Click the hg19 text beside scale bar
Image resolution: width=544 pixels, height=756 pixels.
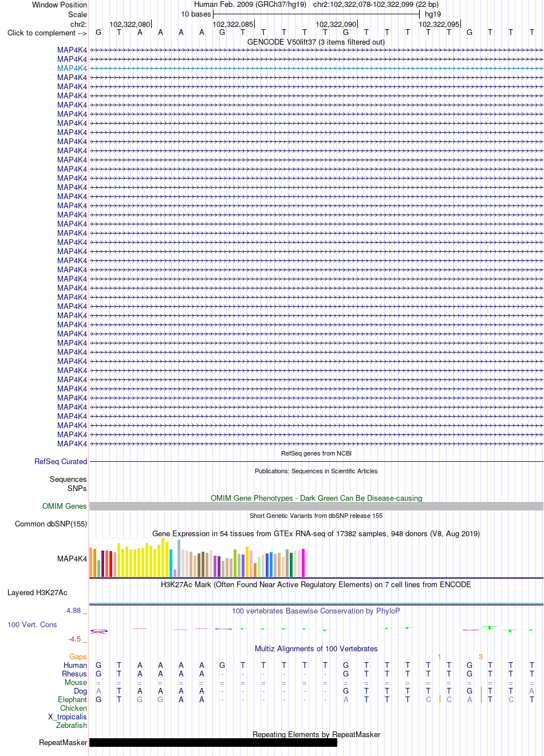(x=433, y=14)
